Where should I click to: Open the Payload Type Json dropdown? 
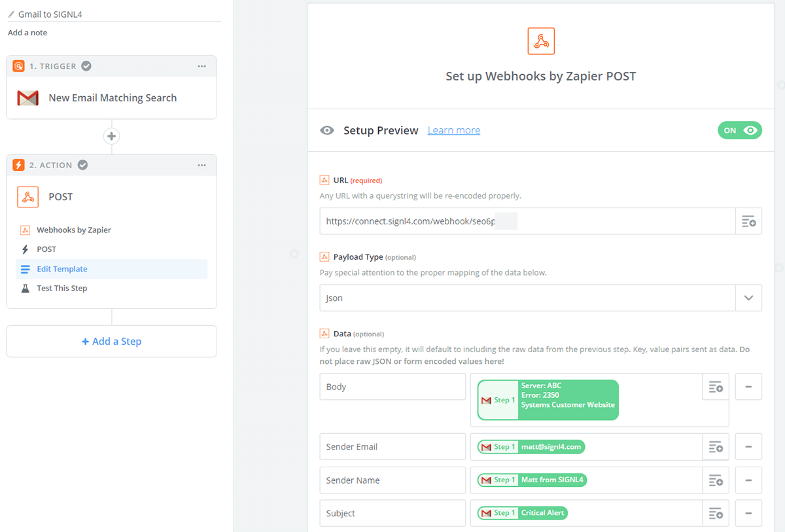click(x=540, y=298)
